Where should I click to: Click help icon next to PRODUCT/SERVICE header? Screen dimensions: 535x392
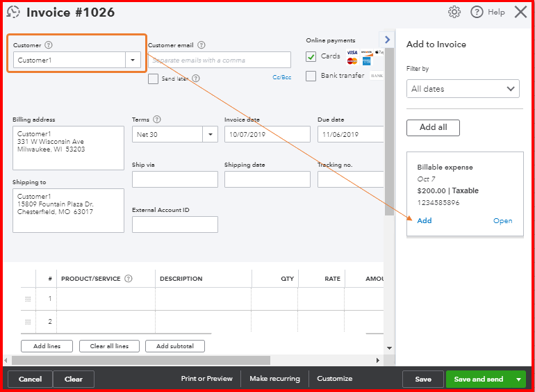pyautogui.click(x=129, y=279)
